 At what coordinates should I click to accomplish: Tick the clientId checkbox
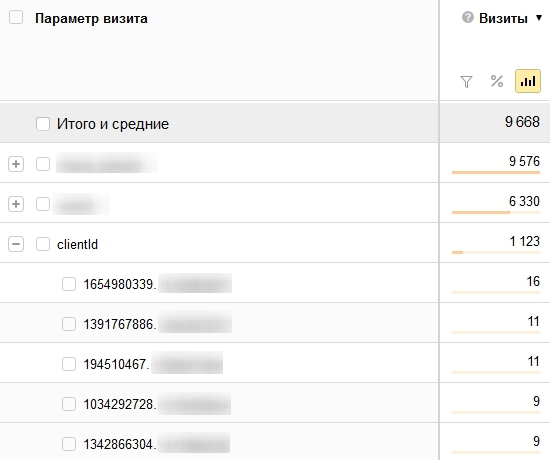point(43,244)
